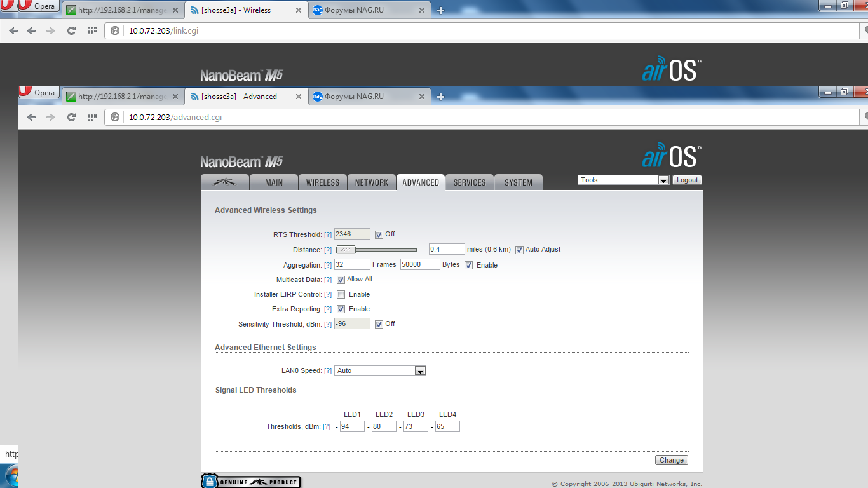Toggle RTS Threshold Off checkbox
Screen dimensions: 868x488
379,234
